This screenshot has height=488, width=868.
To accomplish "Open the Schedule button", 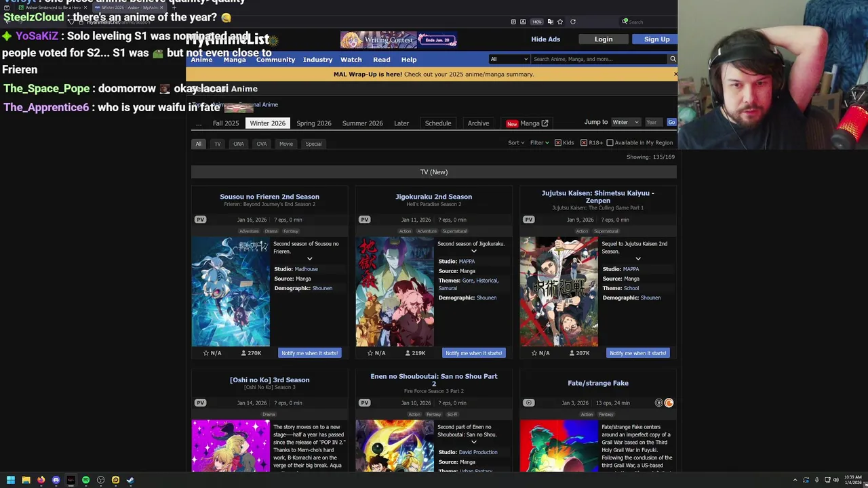I will coord(438,123).
